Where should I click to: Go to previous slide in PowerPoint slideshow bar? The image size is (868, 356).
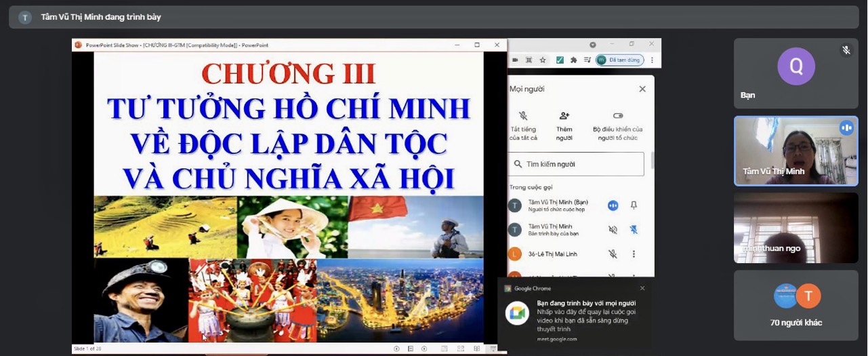point(397,349)
